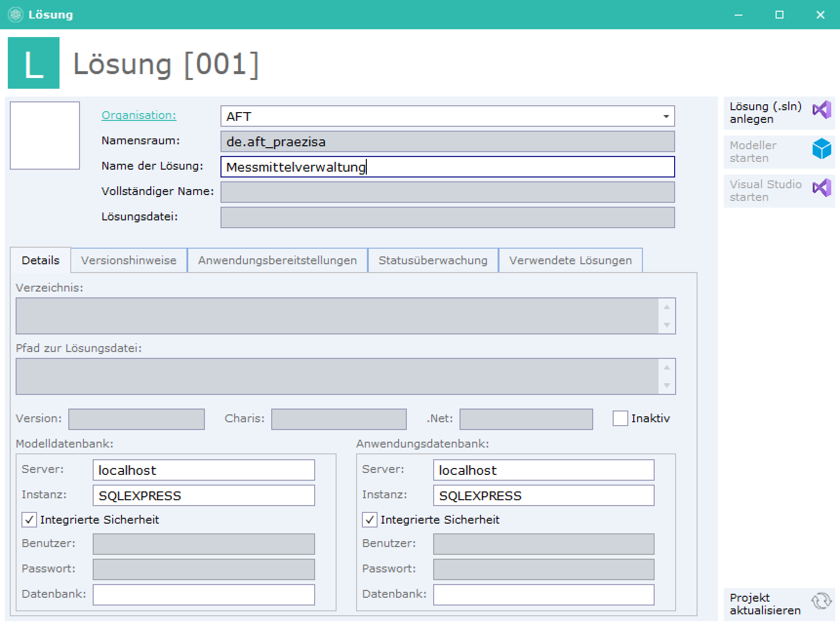Click the Modelldatenbank Datenbank field
The height and width of the screenshot is (626, 840).
pyautogui.click(x=204, y=595)
